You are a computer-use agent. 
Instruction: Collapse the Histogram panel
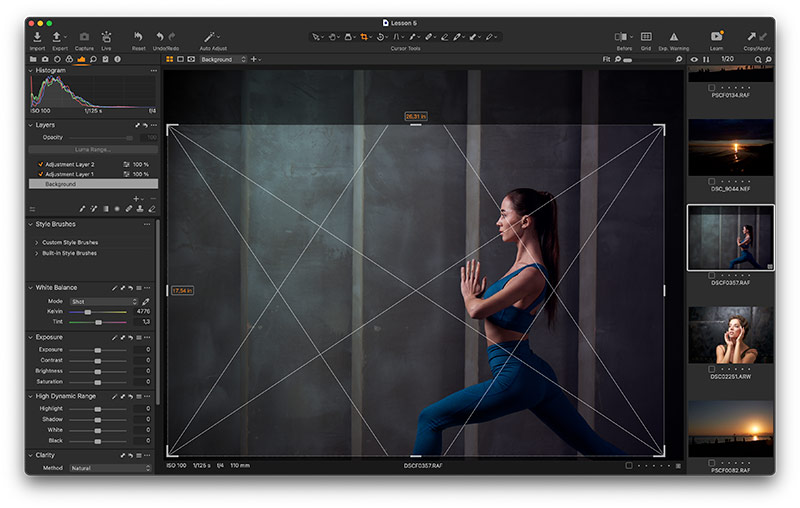(31, 70)
